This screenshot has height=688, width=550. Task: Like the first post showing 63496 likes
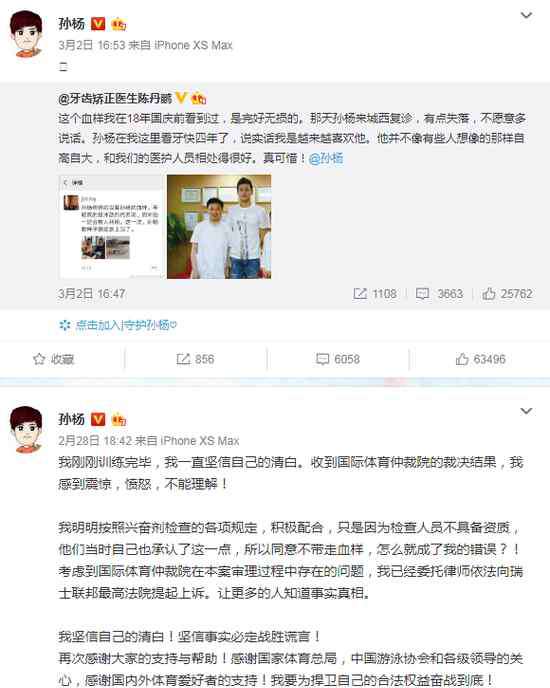(480, 359)
